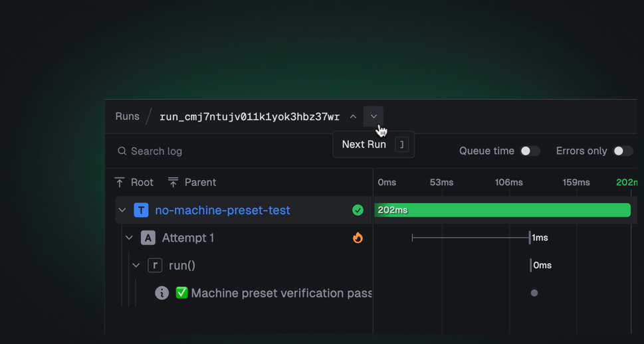This screenshot has height=344, width=644.
Task: Click the 159ms timeline label
Action: coord(576,182)
